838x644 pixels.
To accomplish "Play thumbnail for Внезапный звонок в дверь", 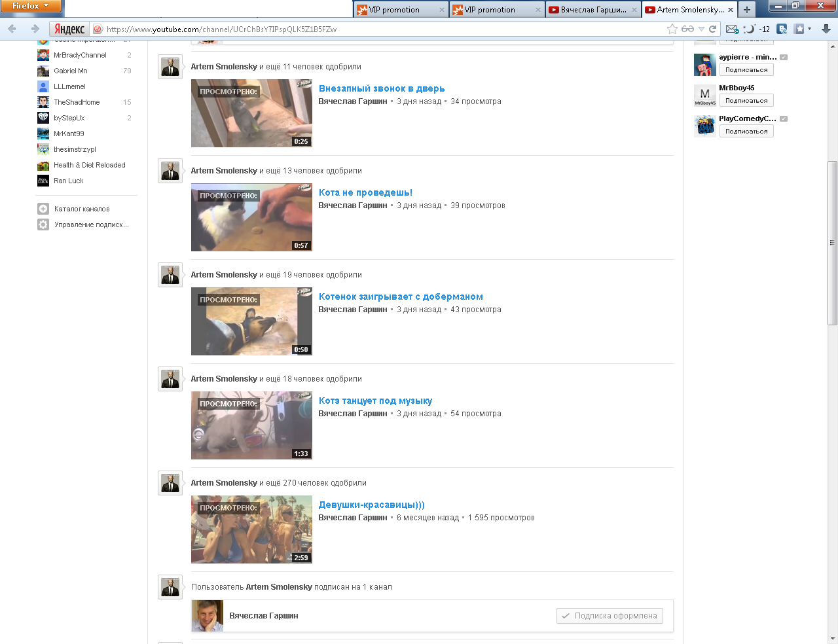I will point(251,113).
